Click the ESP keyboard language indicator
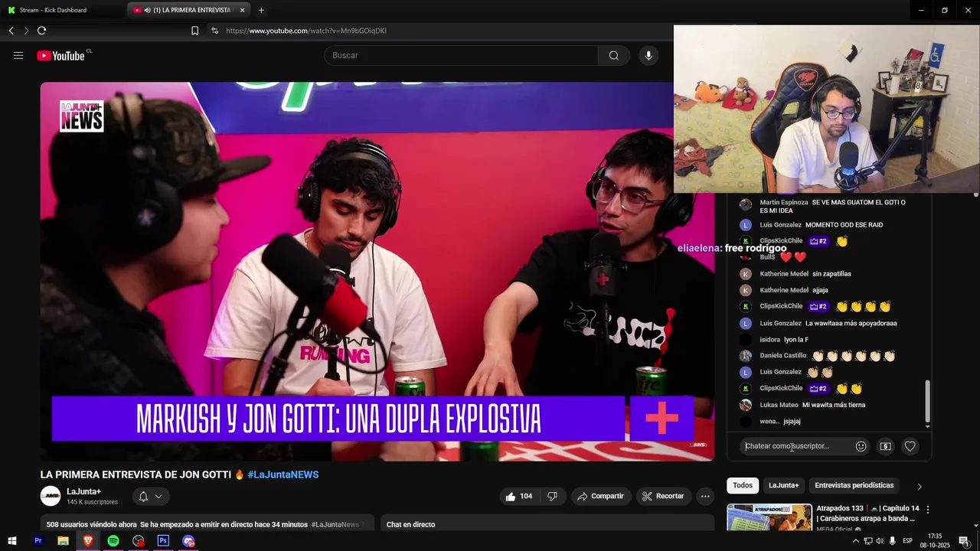 tap(908, 541)
